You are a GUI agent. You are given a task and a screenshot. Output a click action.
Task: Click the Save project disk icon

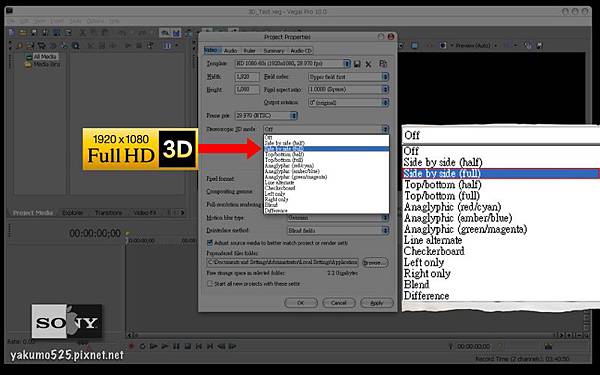pos(34,33)
